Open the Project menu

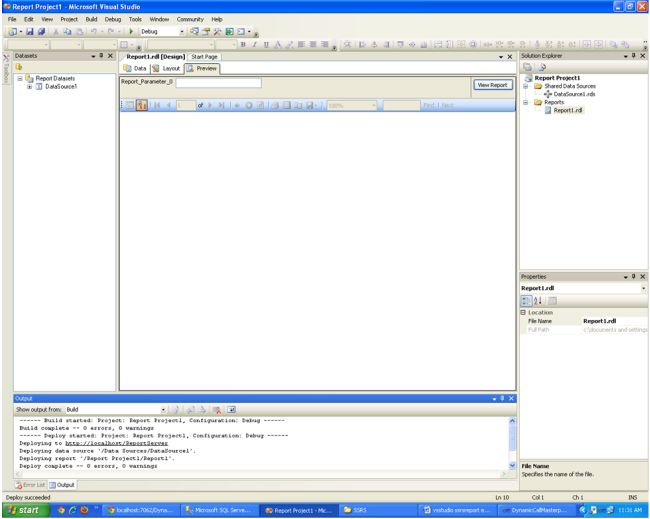pyautogui.click(x=69, y=19)
